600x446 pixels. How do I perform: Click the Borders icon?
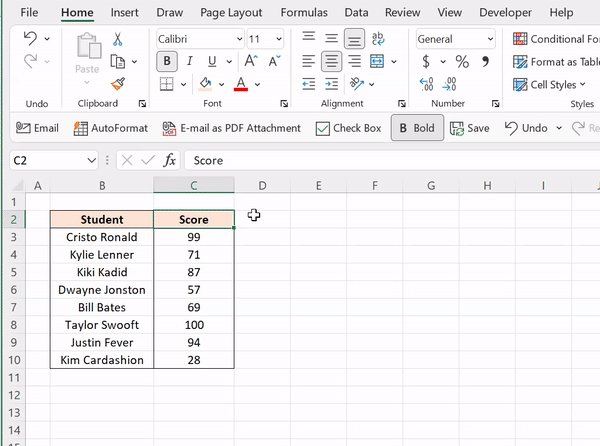pos(166,84)
